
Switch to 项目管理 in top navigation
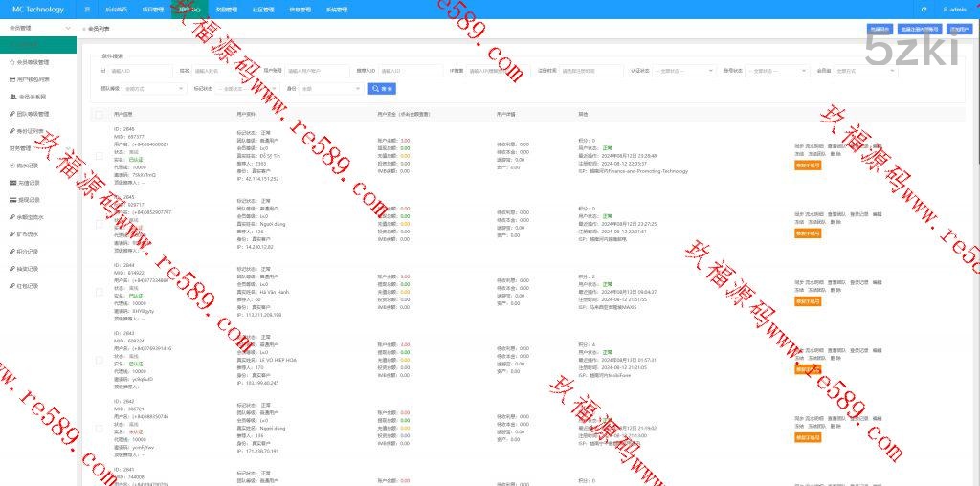152,10
